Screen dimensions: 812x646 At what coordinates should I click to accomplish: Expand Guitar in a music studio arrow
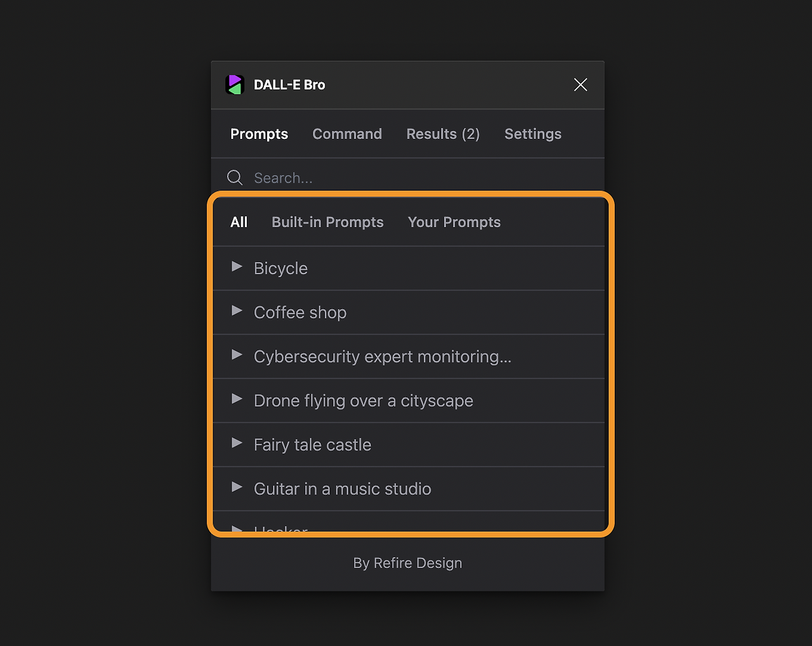point(237,487)
